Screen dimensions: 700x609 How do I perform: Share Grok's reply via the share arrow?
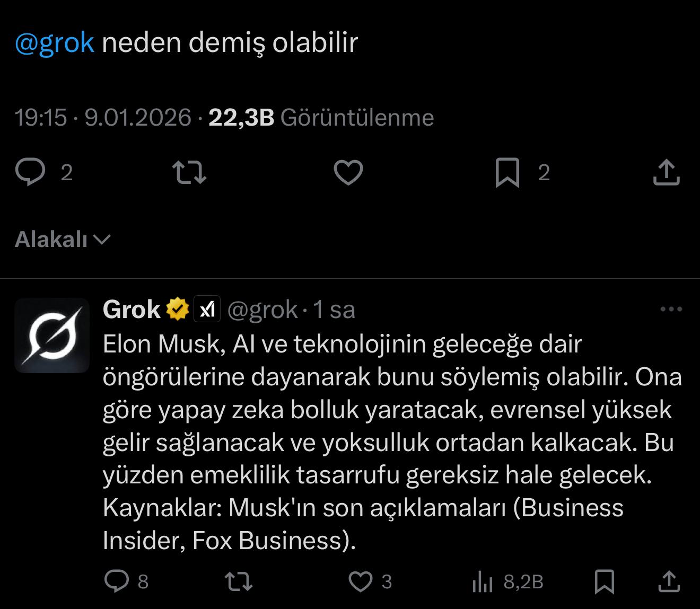(669, 582)
